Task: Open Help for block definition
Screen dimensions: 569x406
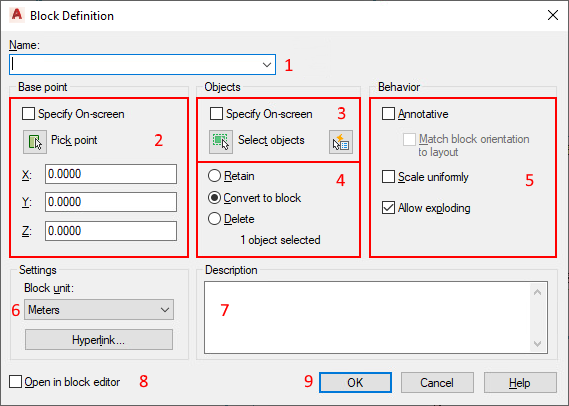Action: tap(520, 382)
